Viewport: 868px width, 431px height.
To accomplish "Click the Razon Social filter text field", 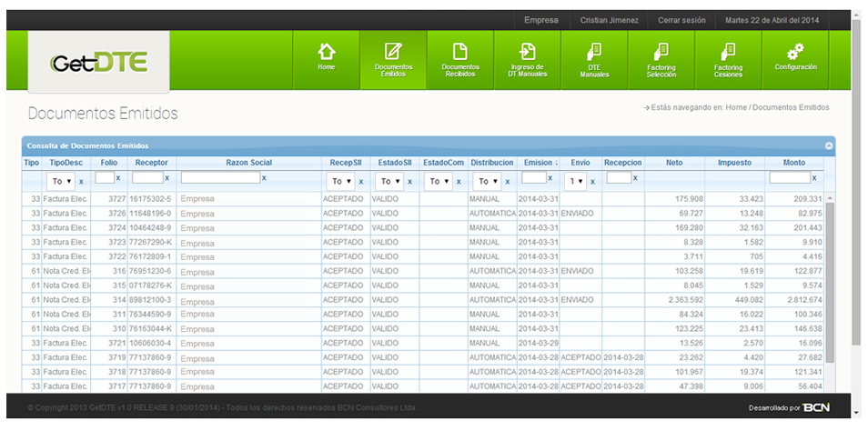I will pyautogui.click(x=220, y=178).
